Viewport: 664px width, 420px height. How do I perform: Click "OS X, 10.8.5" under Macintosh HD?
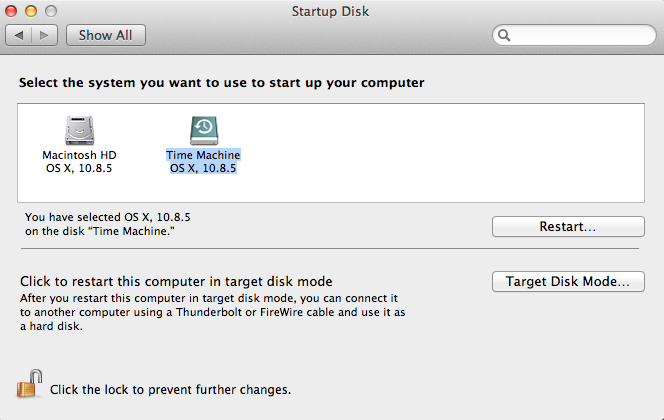tap(79, 169)
